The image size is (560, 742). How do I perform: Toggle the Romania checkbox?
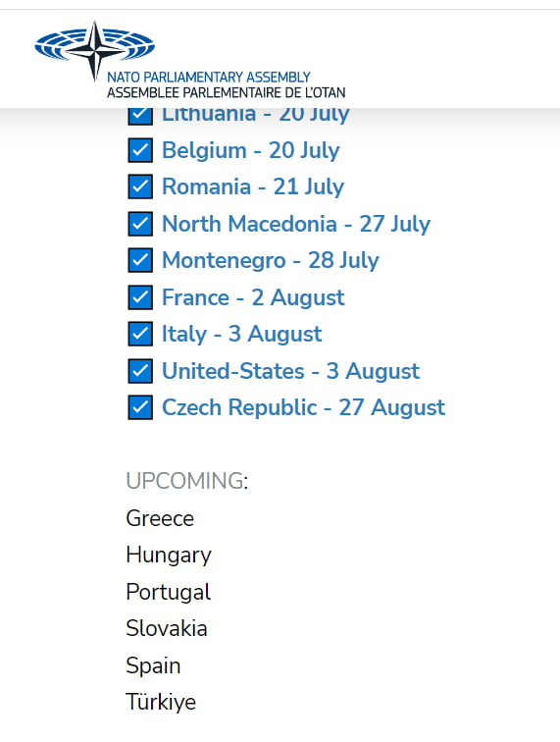[x=140, y=186]
